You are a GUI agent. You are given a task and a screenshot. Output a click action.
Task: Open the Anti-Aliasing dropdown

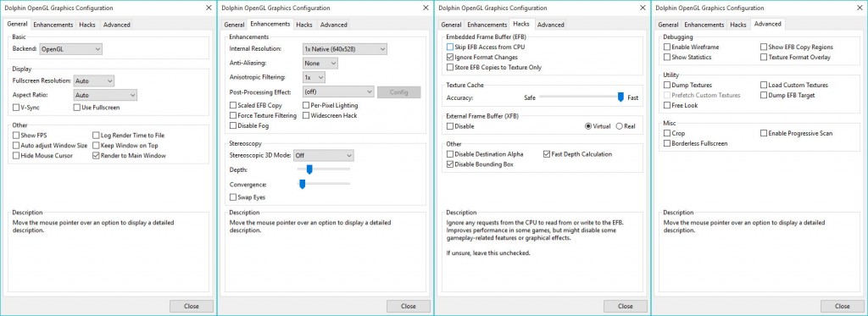coord(320,63)
